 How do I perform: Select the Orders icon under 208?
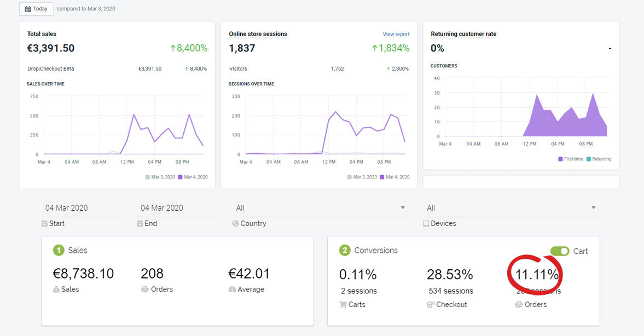pos(144,289)
